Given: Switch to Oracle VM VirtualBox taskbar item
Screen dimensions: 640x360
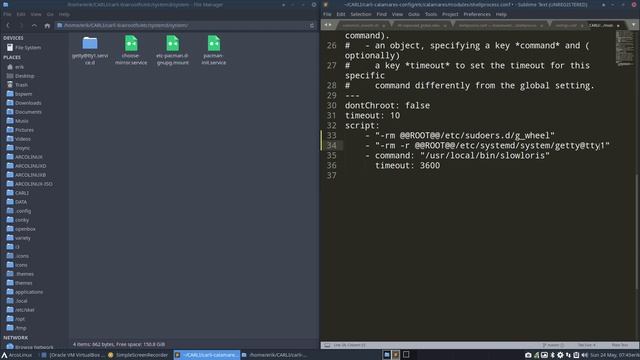Looking at the screenshot, I should coord(73,355).
